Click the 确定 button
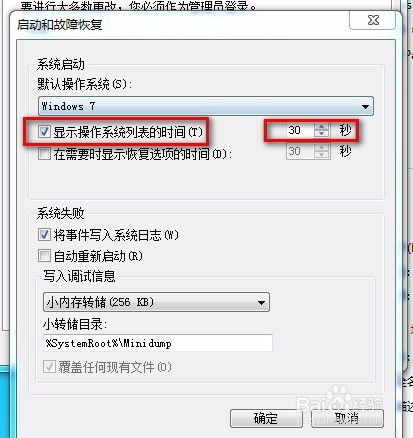 coord(266,418)
